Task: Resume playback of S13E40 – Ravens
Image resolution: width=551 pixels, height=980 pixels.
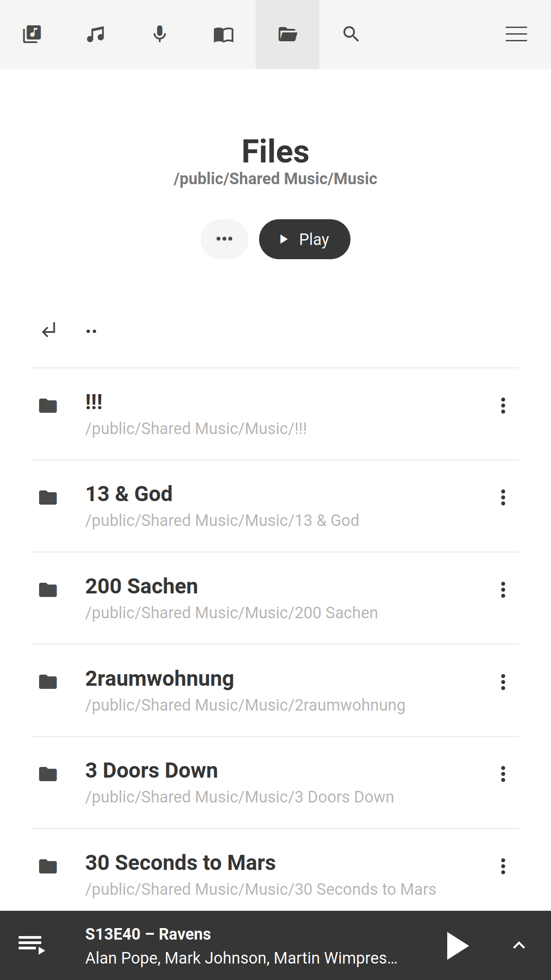Action: click(x=457, y=946)
